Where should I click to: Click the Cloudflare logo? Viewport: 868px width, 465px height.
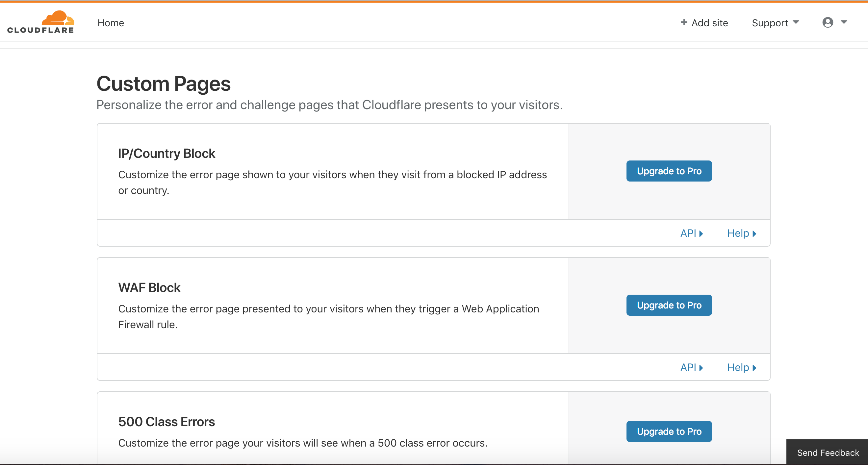tap(40, 22)
